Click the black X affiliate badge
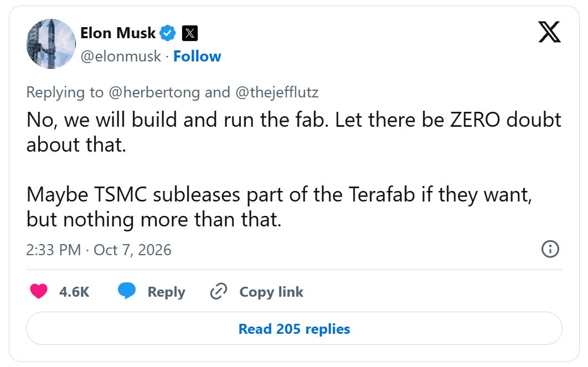588x367 pixels. click(x=190, y=33)
